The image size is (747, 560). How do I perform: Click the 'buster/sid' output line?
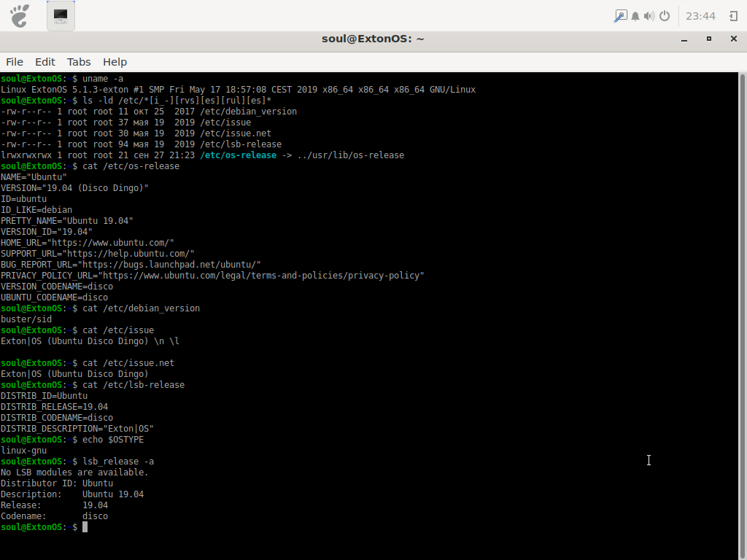pos(26,319)
